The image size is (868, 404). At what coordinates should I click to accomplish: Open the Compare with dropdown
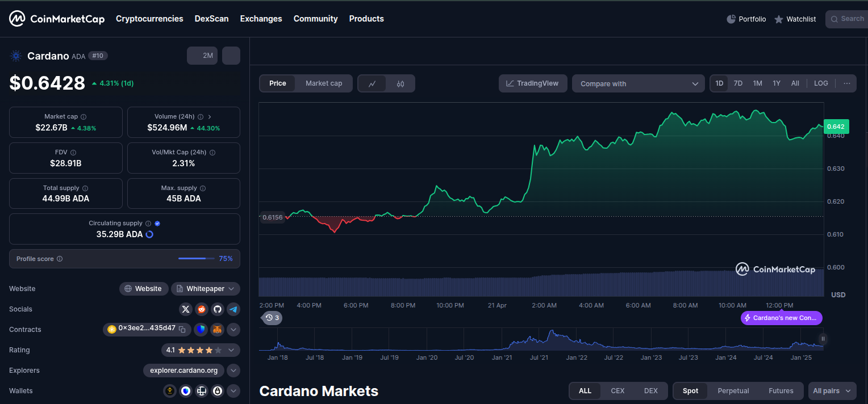click(x=639, y=83)
